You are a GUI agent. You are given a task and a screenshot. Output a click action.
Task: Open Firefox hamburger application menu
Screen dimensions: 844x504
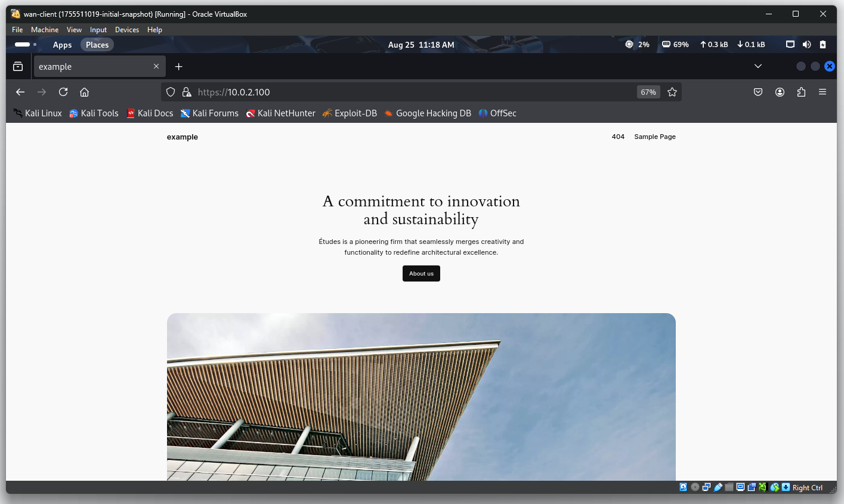click(823, 92)
